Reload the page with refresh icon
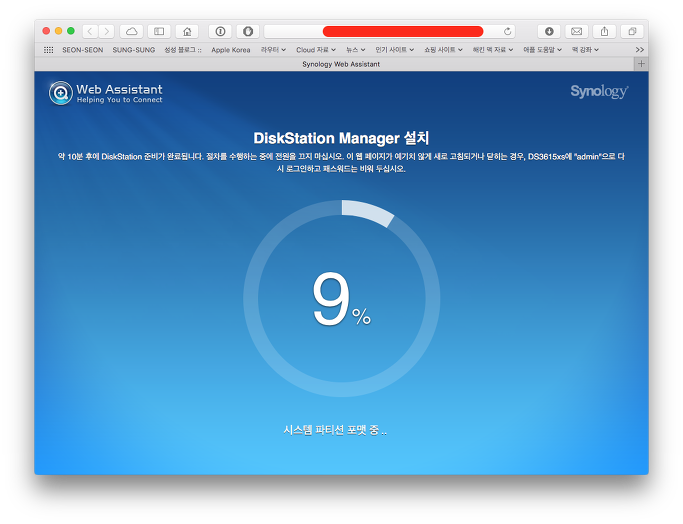Image resolution: width=683 pixels, height=524 pixels. click(507, 31)
